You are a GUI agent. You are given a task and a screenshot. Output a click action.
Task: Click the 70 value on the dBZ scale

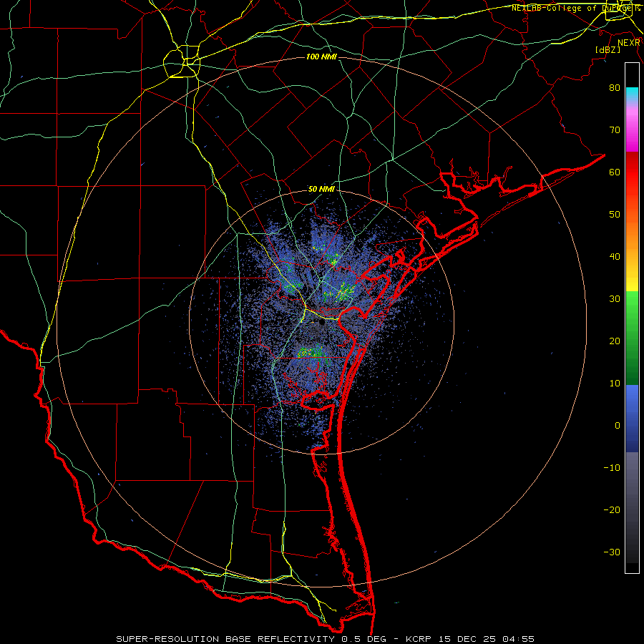615,130
